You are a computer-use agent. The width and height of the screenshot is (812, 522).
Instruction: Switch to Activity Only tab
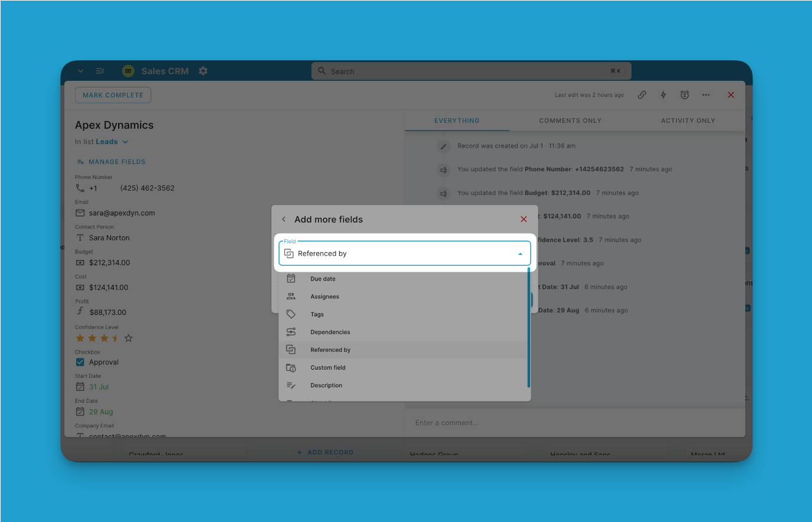(x=688, y=120)
